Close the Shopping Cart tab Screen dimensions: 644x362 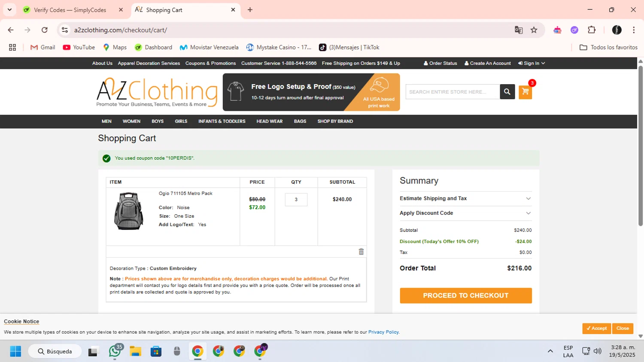click(x=233, y=9)
